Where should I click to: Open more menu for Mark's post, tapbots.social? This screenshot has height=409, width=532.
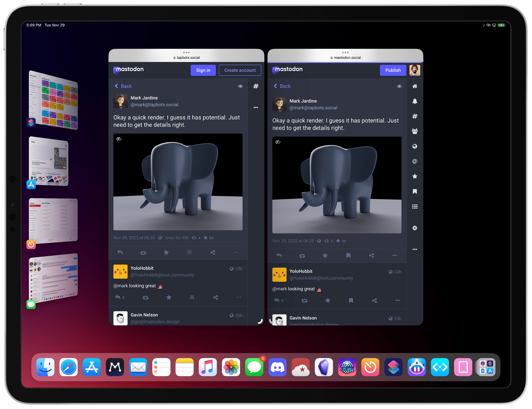point(236,252)
